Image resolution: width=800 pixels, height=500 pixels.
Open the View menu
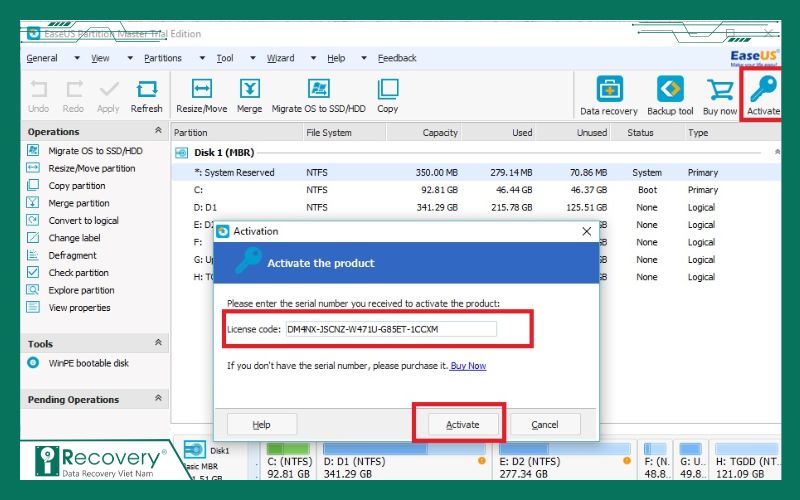pos(100,58)
